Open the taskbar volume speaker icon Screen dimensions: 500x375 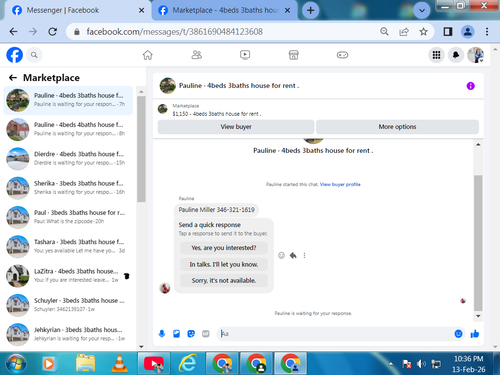coord(421,364)
